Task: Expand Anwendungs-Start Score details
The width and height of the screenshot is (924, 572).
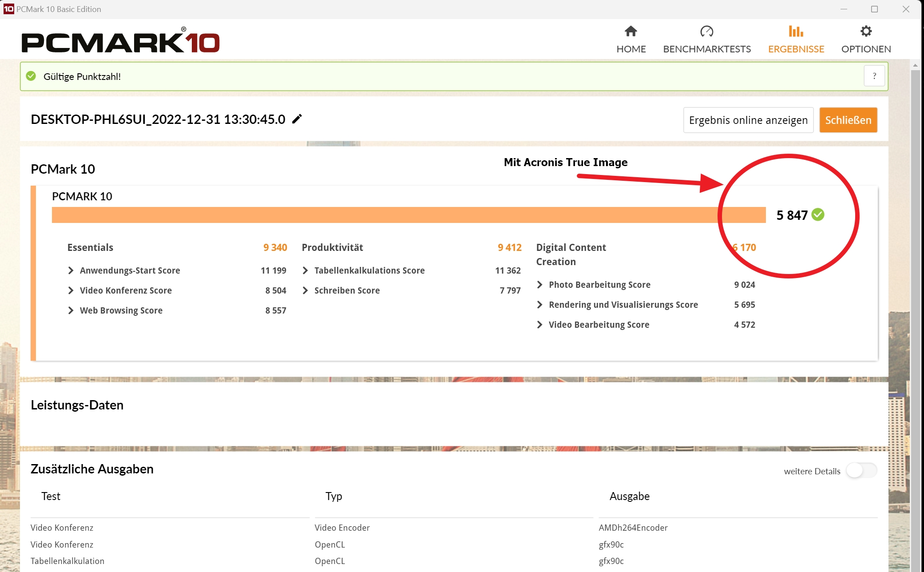Action: [71, 270]
